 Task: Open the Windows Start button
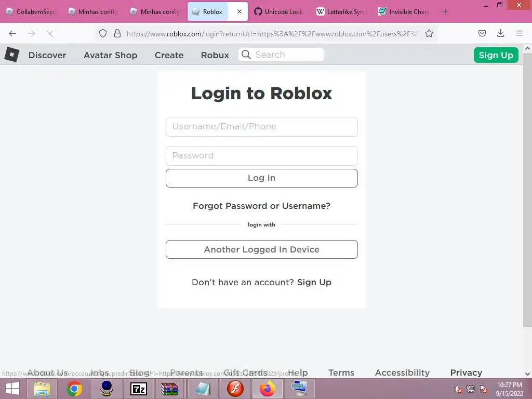(x=12, y=389)
